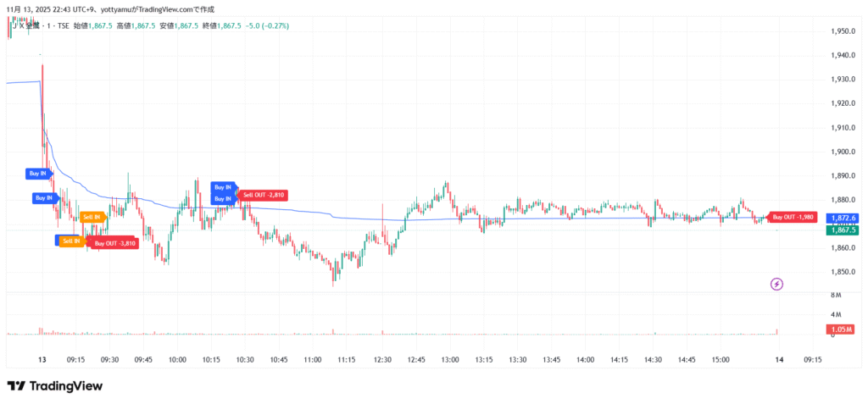
Task: Click the 1,850.0 price scale label
Action: click(843, 272)
